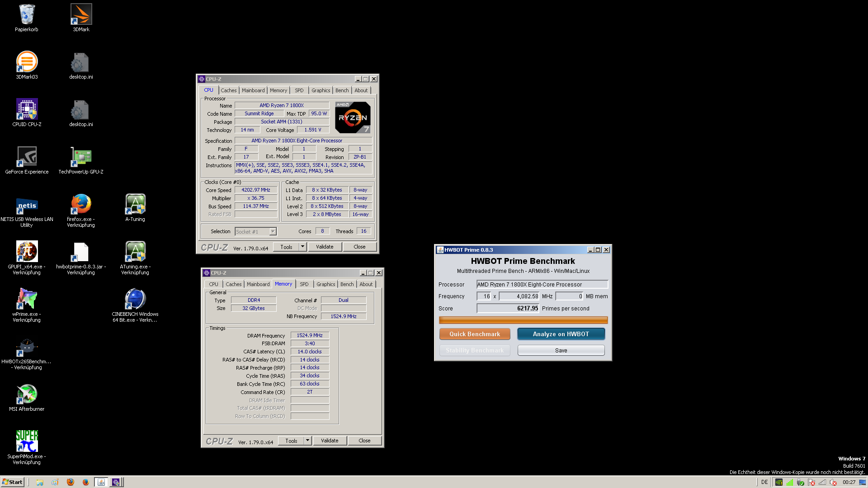The width and height of the screenshot is (868, 488).
Task: Click the NVIDIA tray icon in the taskbar
Action: coord(778,482)
